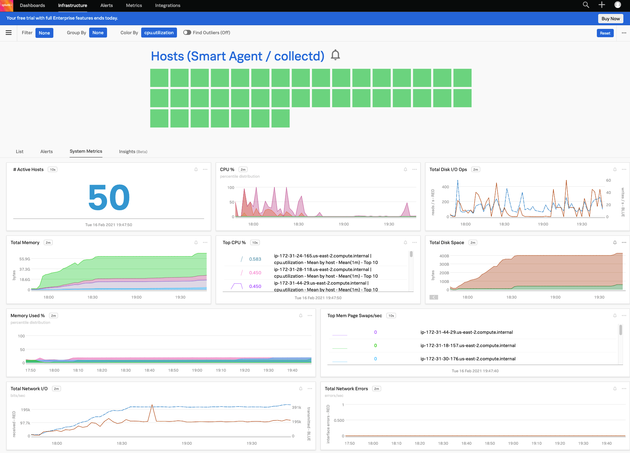630x453 pixels.
Task: Click bell icon on Memory Used % chart
Action: (x=301, y=316)
